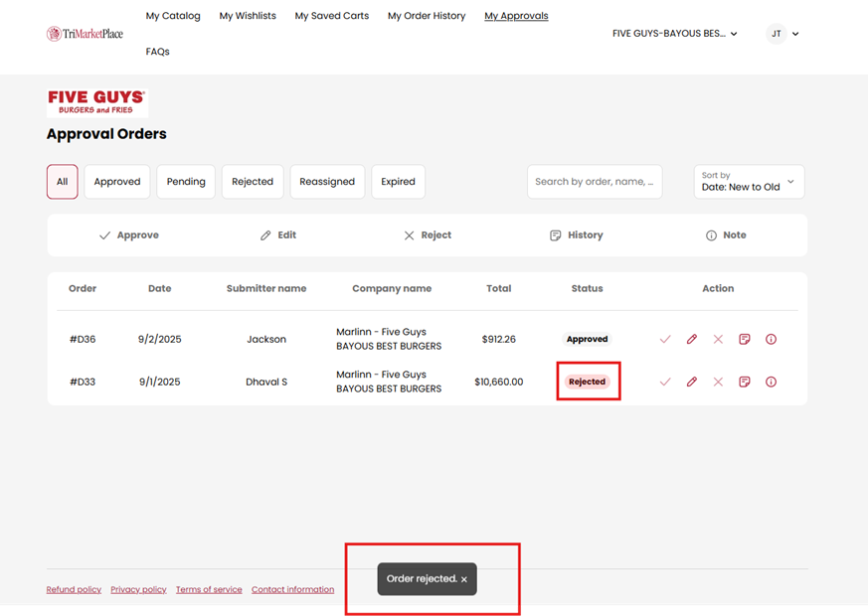Click the TriMarketPlace logo
This screenshot has height=616, width=868.
pyautogui.click(x=85, y=34)
